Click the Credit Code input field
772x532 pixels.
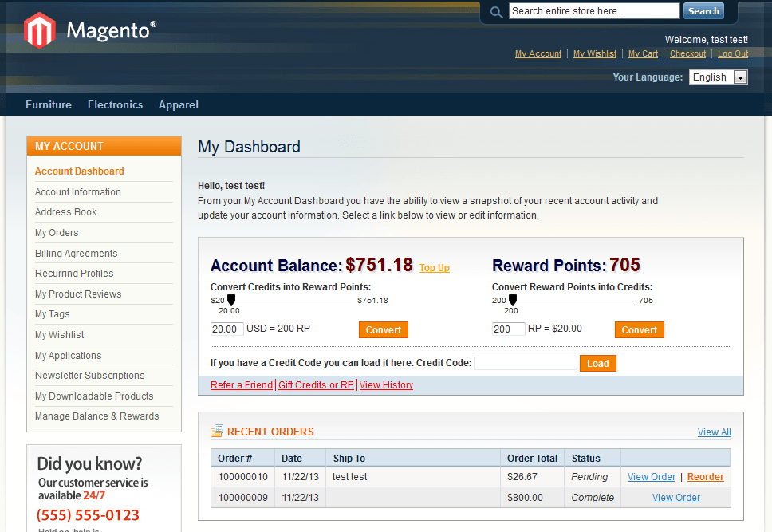click(x=526, y=363)
